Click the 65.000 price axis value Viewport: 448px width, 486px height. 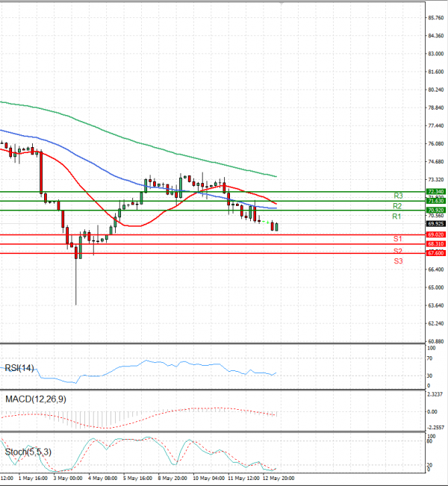click(436, 287)
